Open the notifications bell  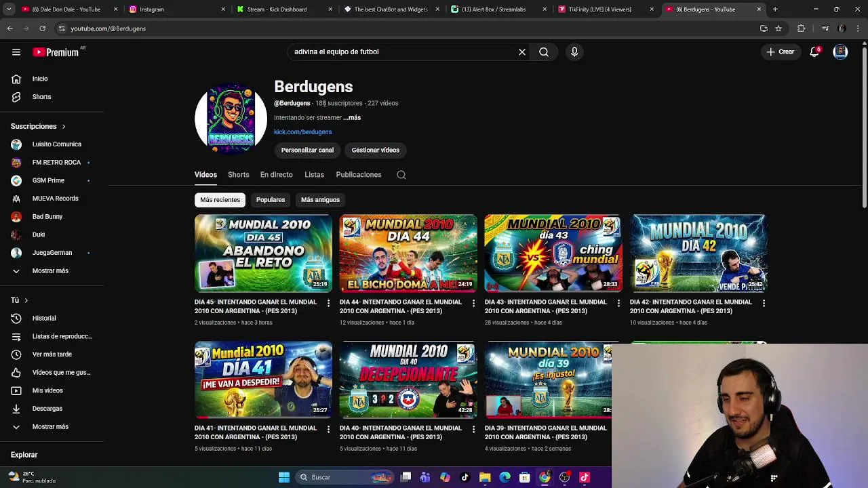814,52
